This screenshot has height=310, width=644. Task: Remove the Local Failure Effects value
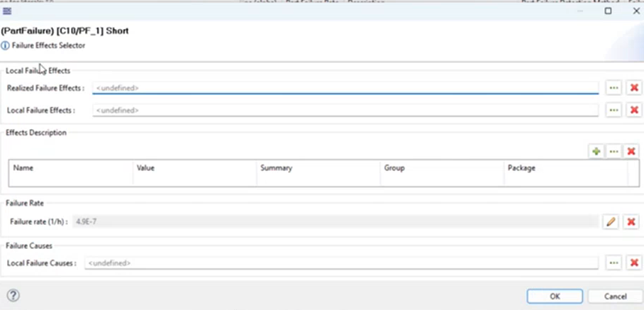pyautogui.click(x=634, y=110)
